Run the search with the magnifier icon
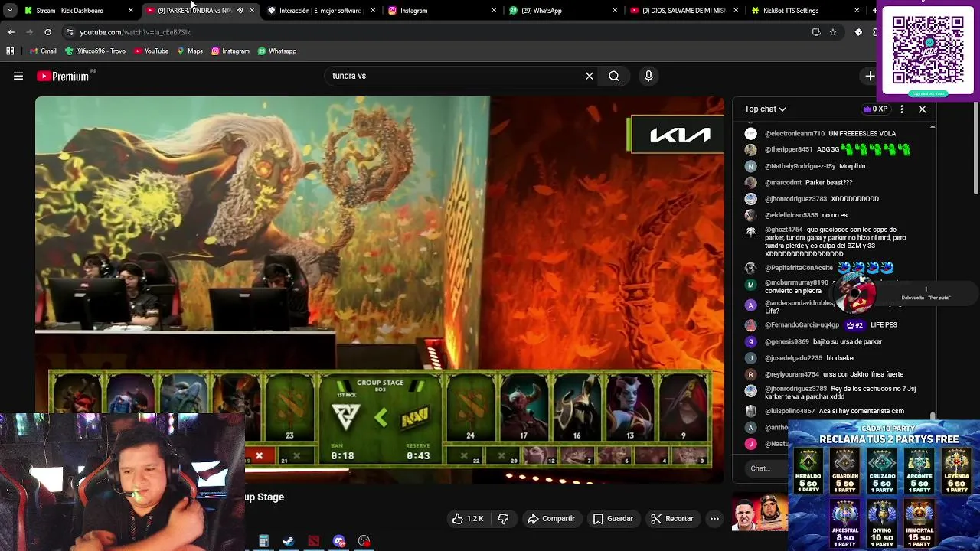Screen dimensions: 980x551 coord(614,76)
